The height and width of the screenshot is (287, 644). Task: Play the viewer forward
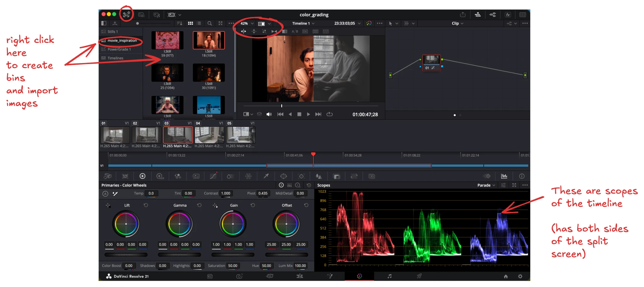tap(308, 114)
